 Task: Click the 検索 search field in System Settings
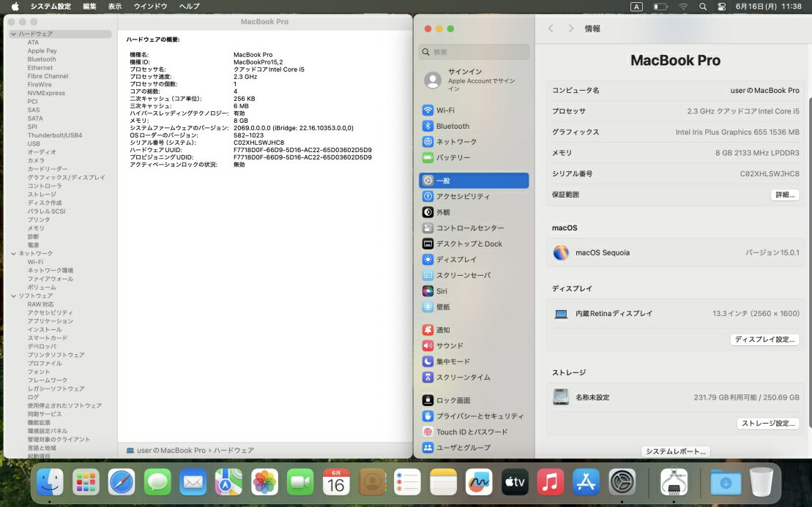point(473,52)
